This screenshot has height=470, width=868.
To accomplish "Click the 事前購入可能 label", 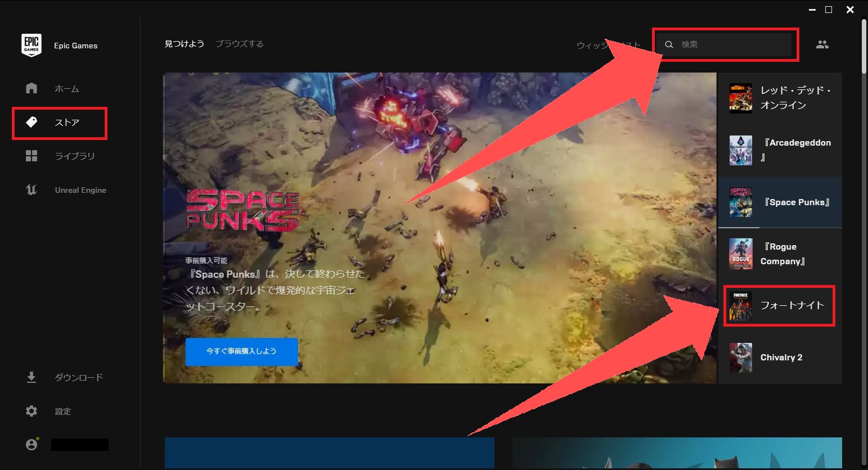I will [206, 261].
